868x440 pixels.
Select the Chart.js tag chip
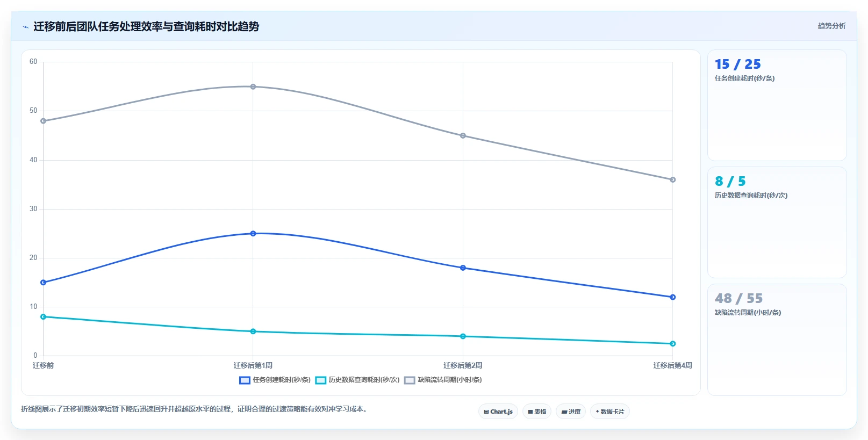[x=498, y=412]
